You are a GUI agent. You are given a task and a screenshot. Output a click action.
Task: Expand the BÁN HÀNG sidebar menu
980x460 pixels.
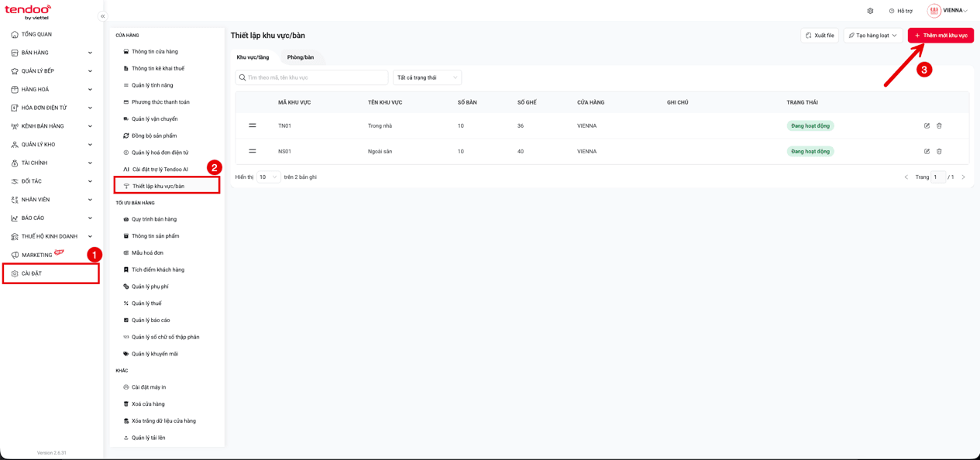[x=51, y=53]
